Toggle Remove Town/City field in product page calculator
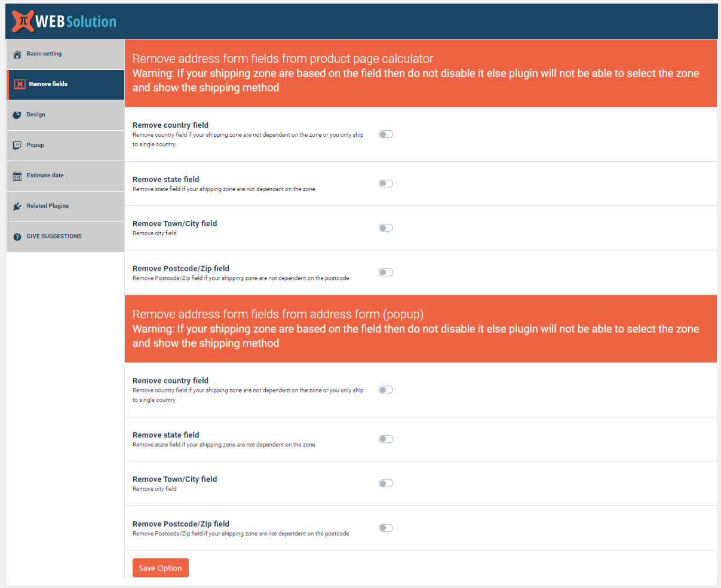Viewport: 721px width, 588px height. (386, 227)
